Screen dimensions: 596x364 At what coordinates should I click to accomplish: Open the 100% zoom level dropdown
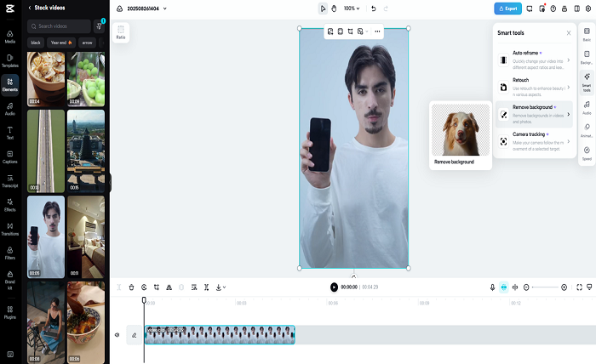point(352,9)
